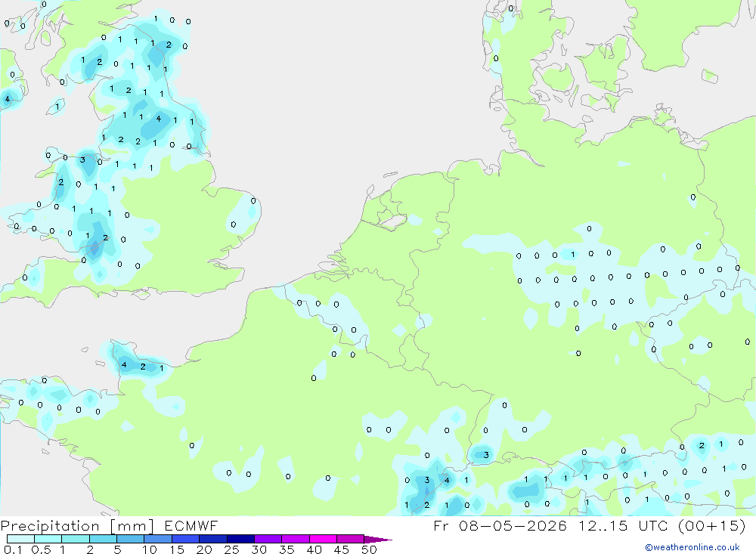Pick the 20–25 mm dark blue swatch
The width and height of the screenshot is (756, 554).
[213, 539]
